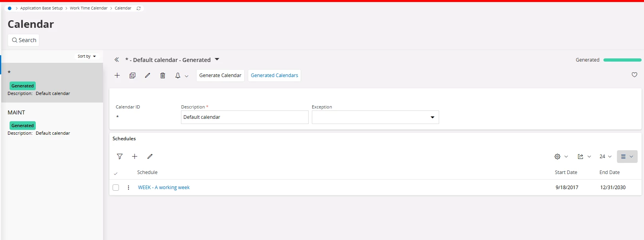644x240 pixels.
Task: Open Generated Calendars link button
Action: 274,75
